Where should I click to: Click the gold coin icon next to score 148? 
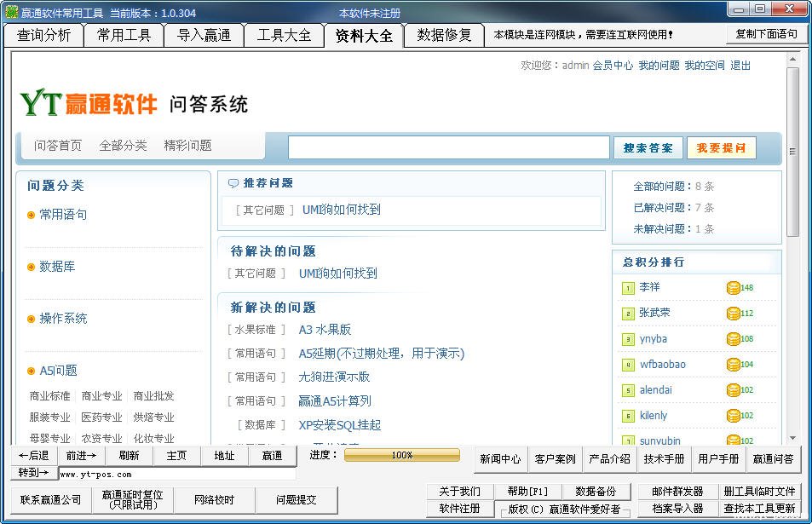(734, 288)
